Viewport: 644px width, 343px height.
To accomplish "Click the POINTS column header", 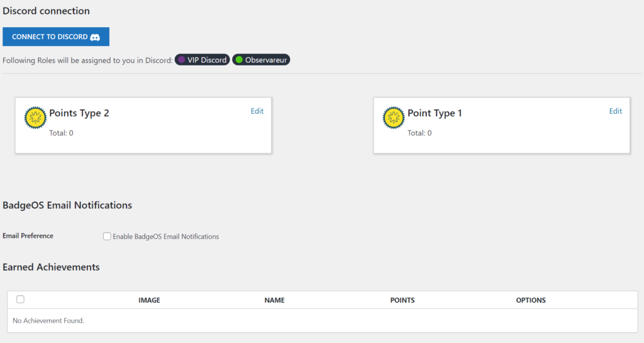I will [x=402, y=300].
